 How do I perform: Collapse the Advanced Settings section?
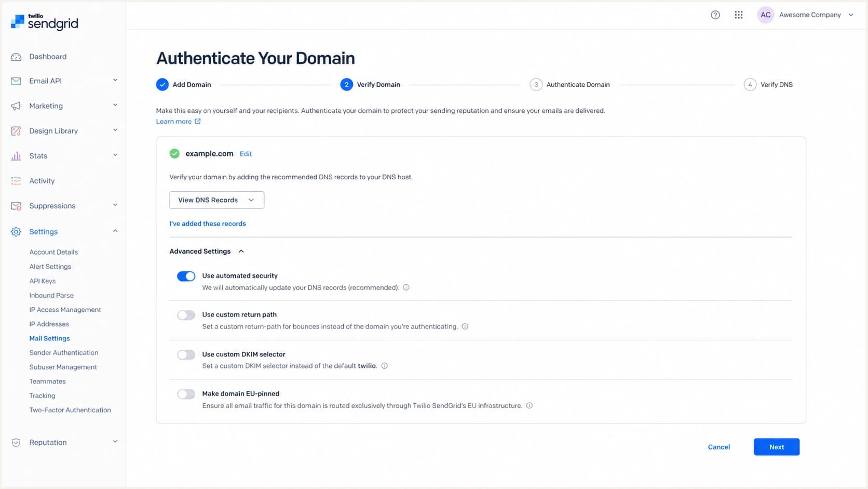[207, 252]
